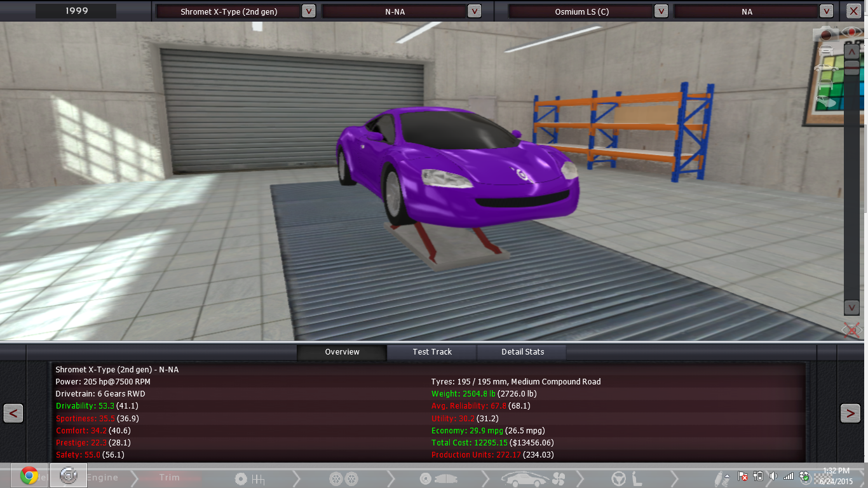The image size is (868, 488).
Task: Open the car aerodynamics and fan icon
Action: point(532,478)
